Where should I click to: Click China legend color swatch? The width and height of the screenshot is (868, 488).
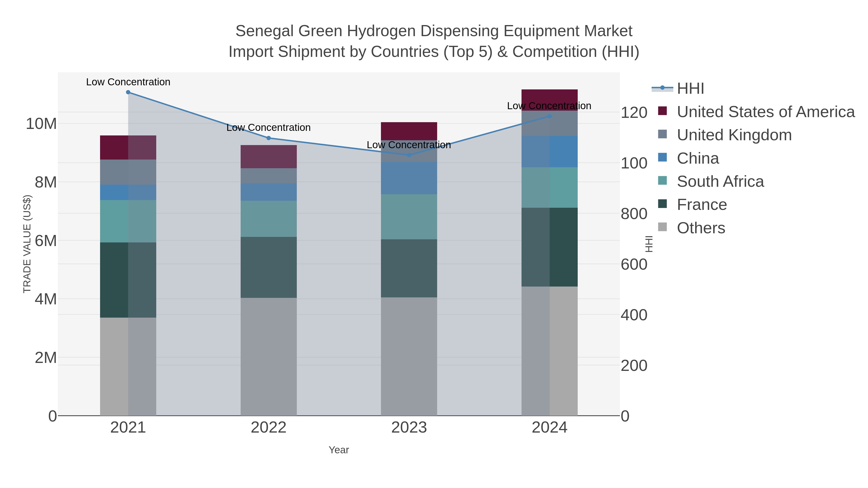point(663,157)
